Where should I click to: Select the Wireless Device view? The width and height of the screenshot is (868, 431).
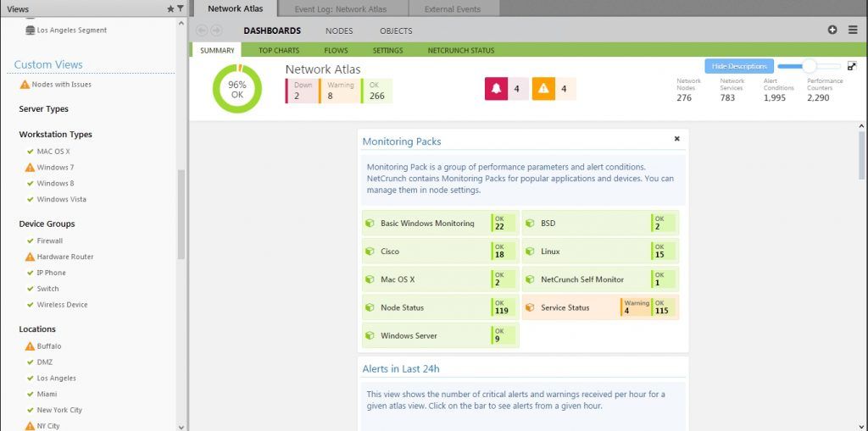(x=62, y=305)
